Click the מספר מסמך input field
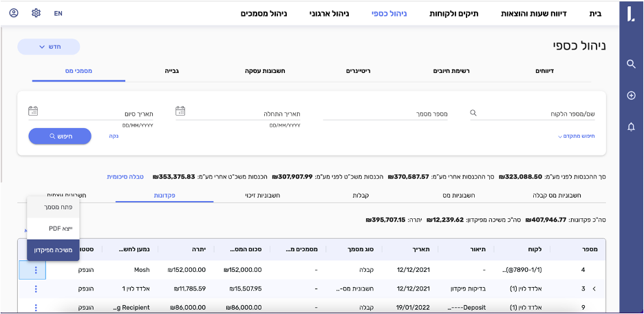644x314 pixels. (385, 114)
